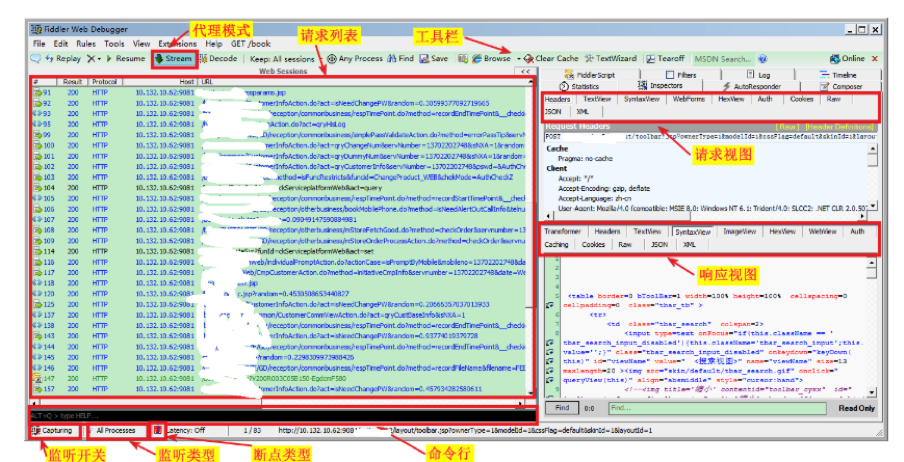Select the response ImageView tab
Screen dimensions: 904x462
(x=740, y=231)
